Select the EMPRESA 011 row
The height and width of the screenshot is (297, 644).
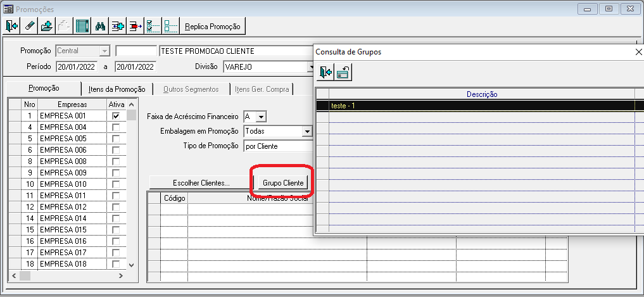pos(68,196)
